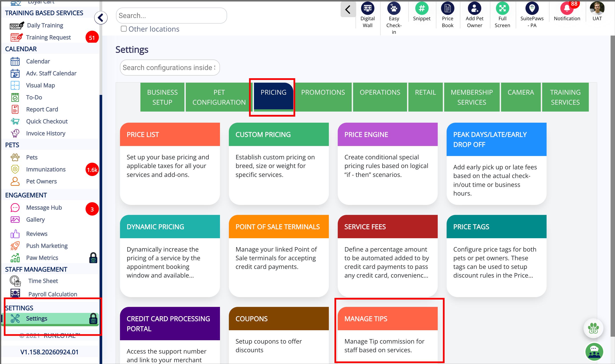This screenshot has height=364, width=615.
Task: Open the Calendar sidebar icon
Action: (15, 61)
